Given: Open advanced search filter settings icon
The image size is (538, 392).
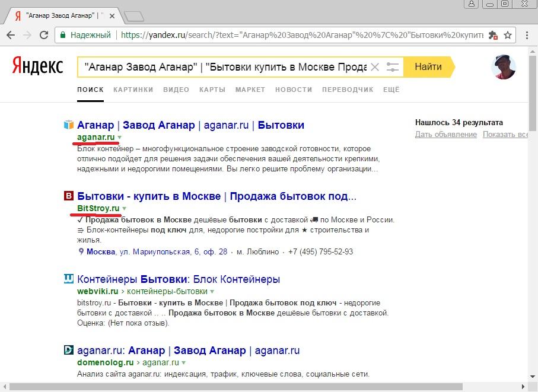Looking at the screenshot, I should [392, 67].
